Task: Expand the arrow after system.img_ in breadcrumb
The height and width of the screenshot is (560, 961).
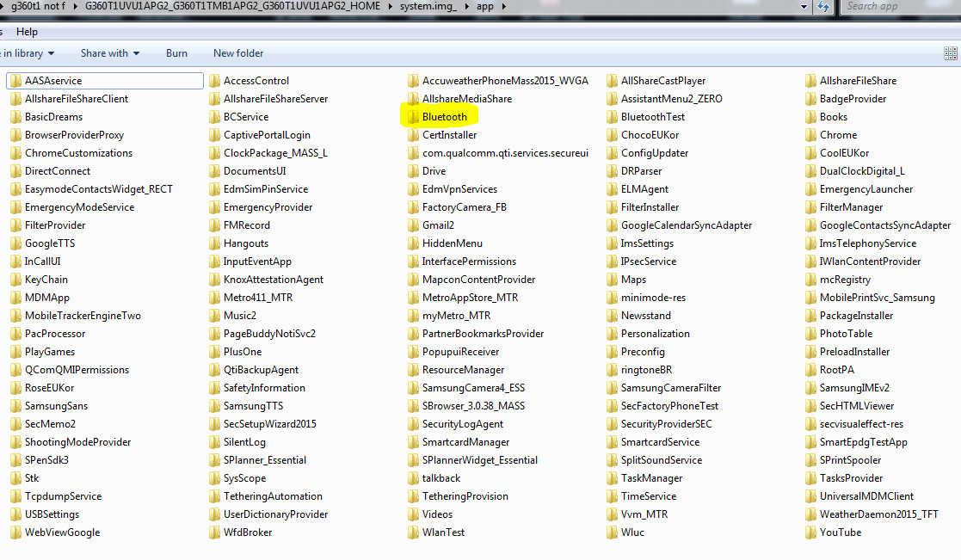Action: pos(468,6)
